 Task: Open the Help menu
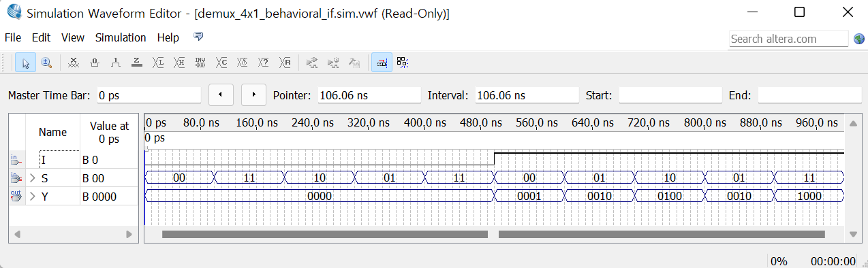[x=168, y=37]
